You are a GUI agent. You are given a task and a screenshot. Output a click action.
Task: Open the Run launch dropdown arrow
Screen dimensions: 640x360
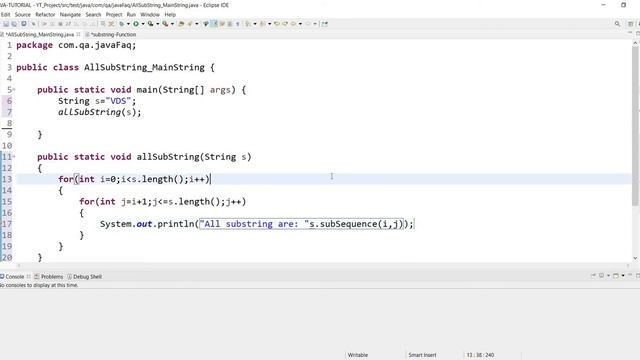click(143, 24)
